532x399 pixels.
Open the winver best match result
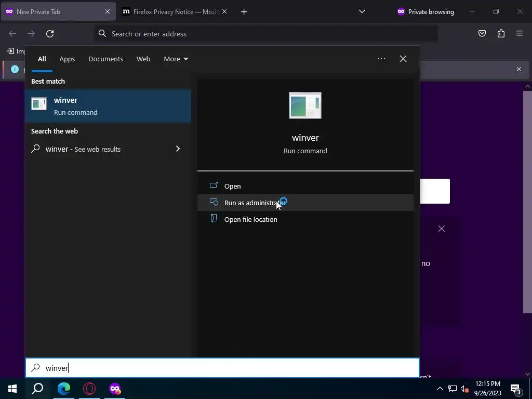[x=108, y=106]
